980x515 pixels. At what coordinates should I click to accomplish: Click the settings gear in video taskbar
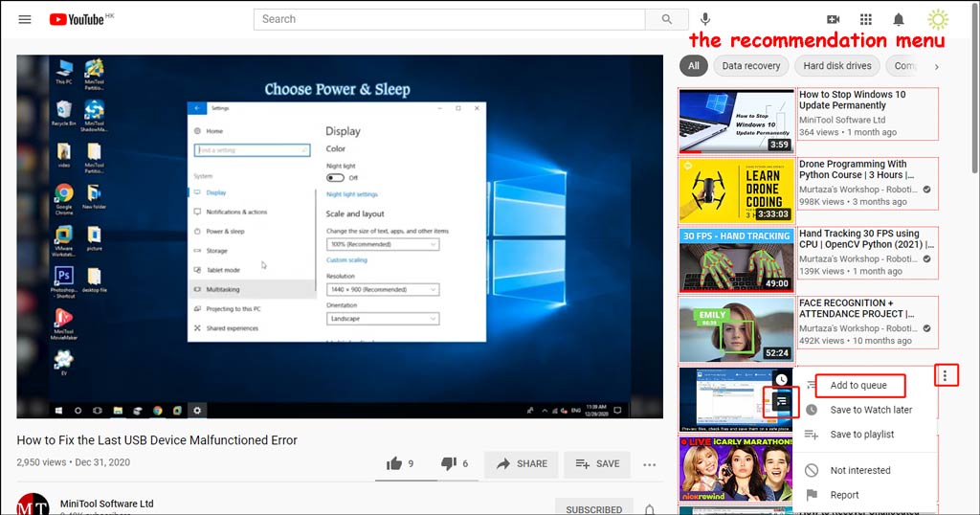pos(197,411)
